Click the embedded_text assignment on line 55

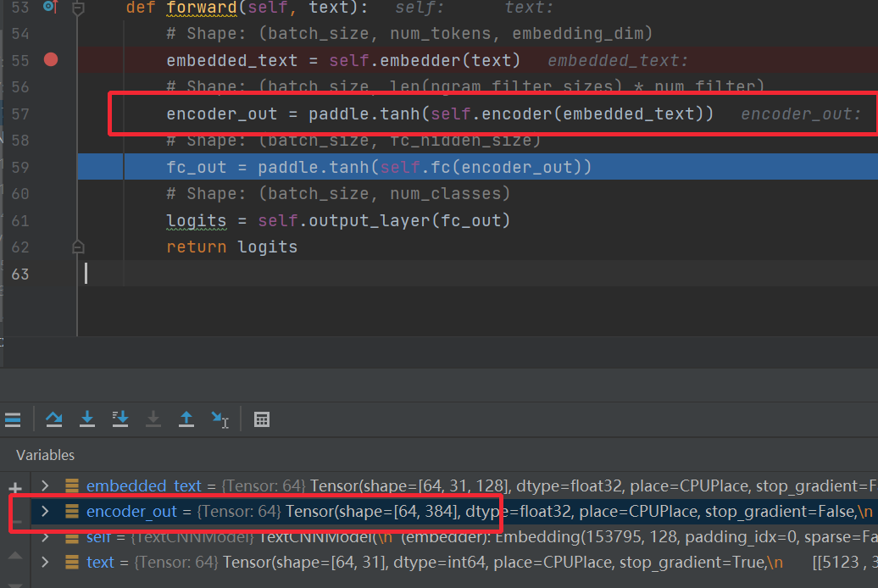(343, 60)
